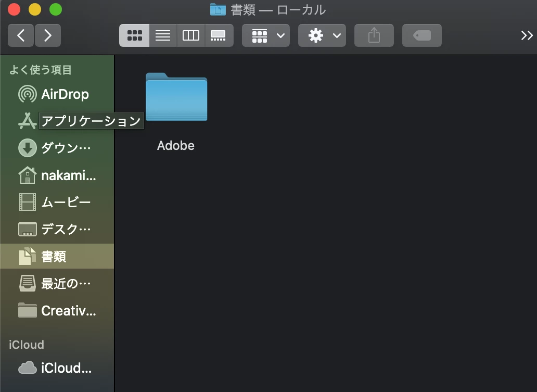Screen dimensions: 537x392
Task: Open デスク… in the sidebar
Action: [66, 229]
